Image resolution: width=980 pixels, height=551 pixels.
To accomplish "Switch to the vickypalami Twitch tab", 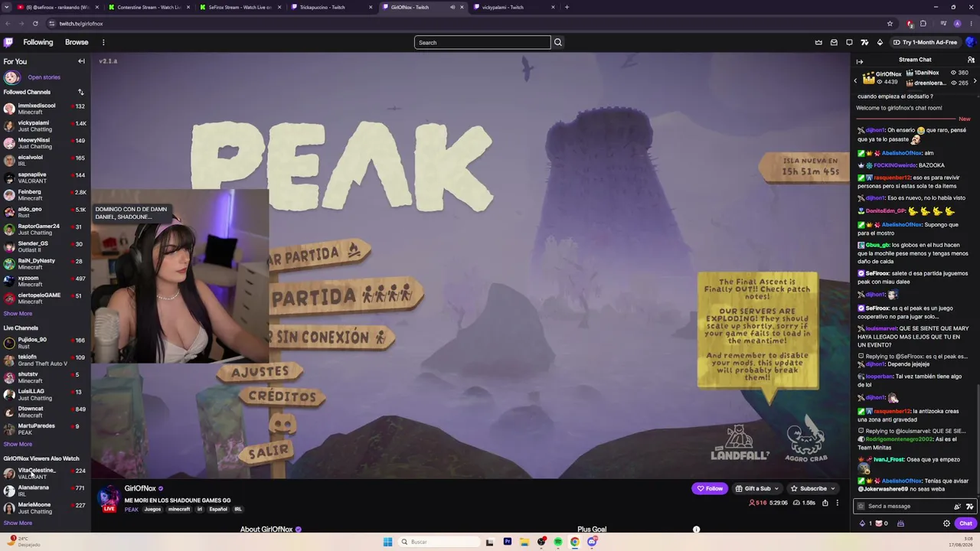I will tap(513, 8).
